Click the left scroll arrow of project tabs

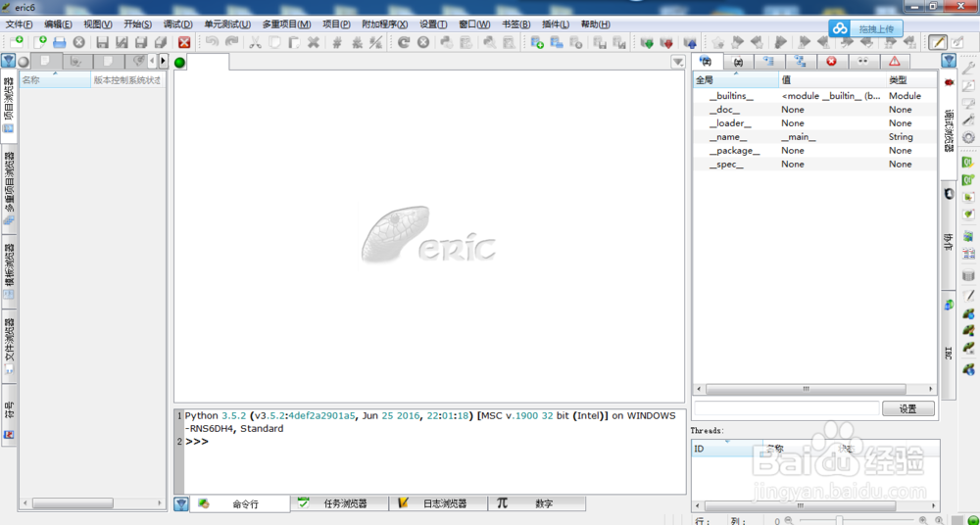(x=153, y=61)
